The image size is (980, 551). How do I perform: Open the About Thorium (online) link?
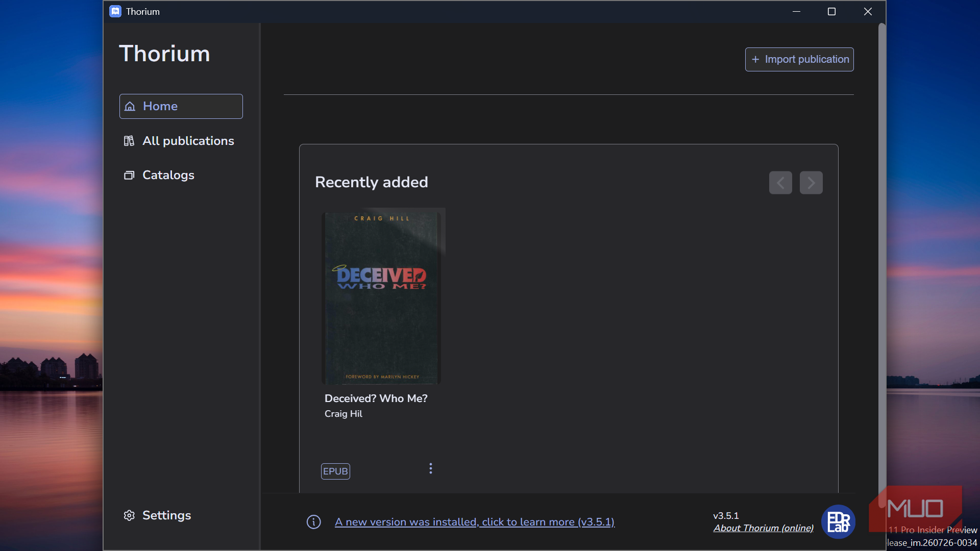764,528
